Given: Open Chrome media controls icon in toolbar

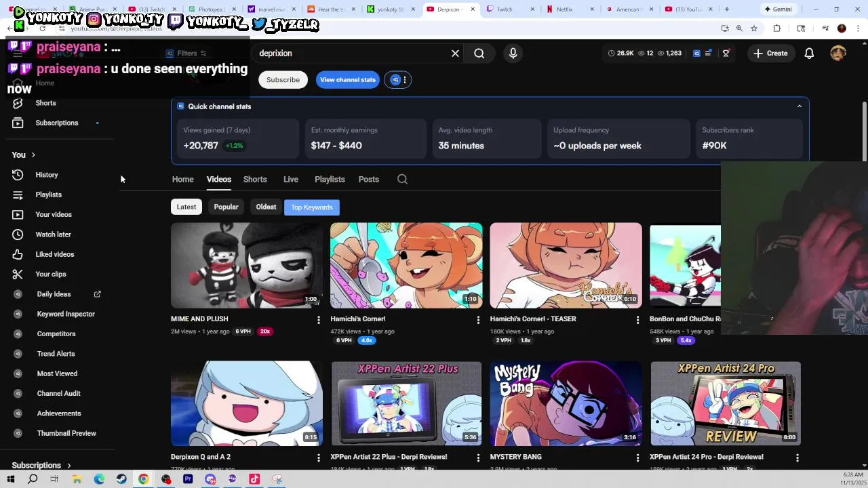Looking at the screenshot, I should pos(825,28).
